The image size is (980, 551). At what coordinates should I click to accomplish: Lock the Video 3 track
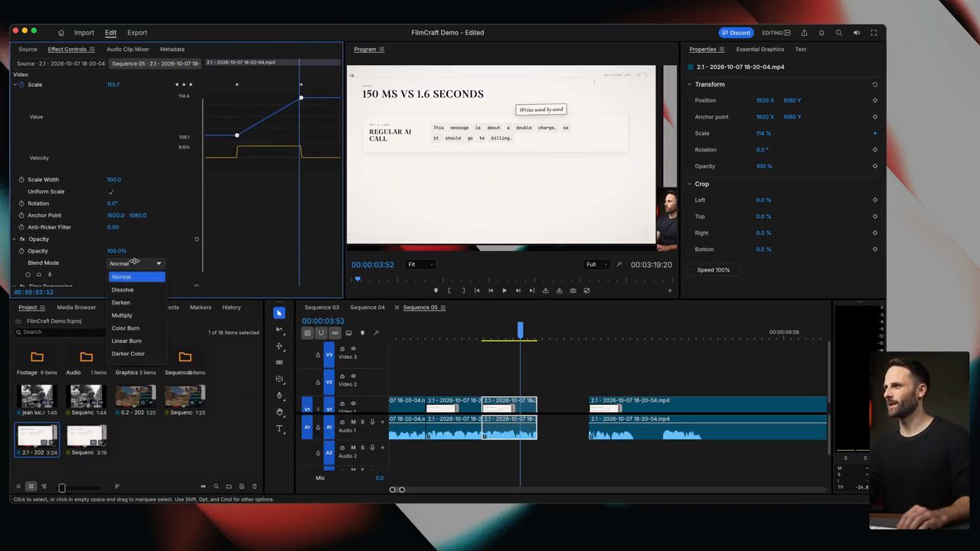coord(318,354)
